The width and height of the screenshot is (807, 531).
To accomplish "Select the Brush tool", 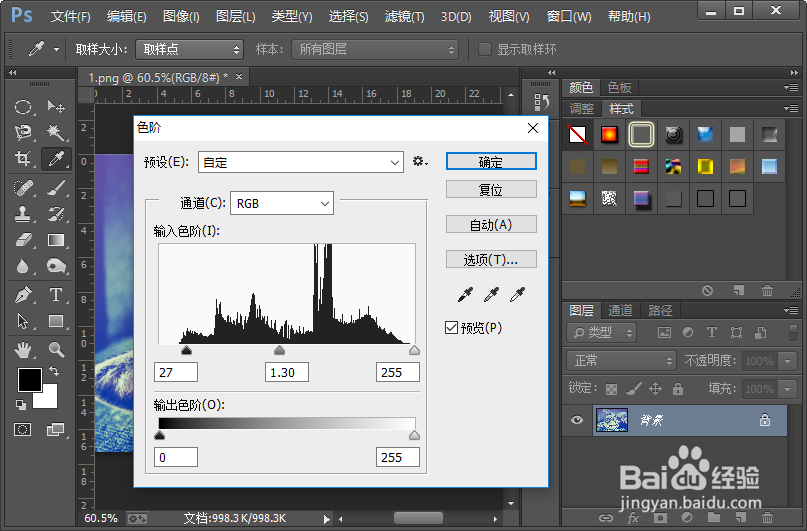I will [56, 188].
